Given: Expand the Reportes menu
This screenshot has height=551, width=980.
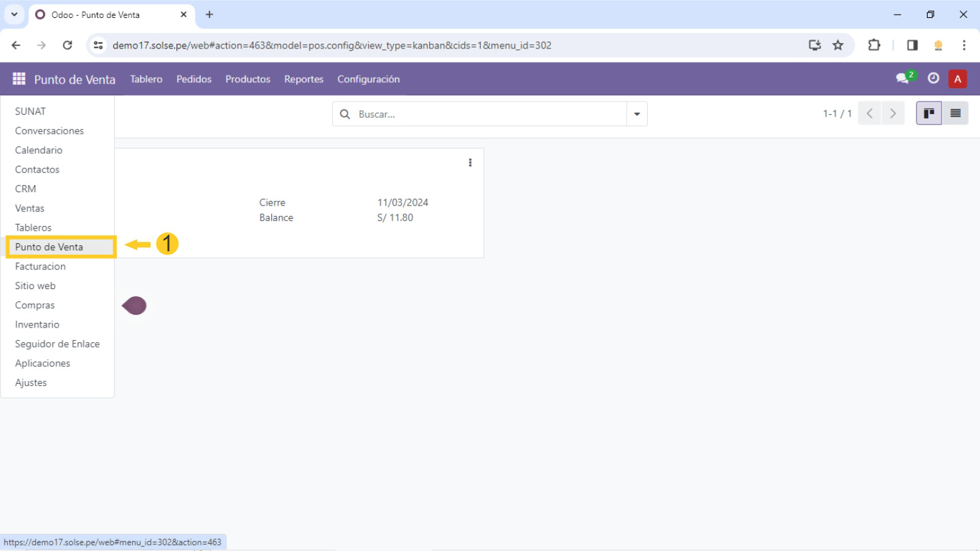Looking at the screenshot, I should 304,79.
